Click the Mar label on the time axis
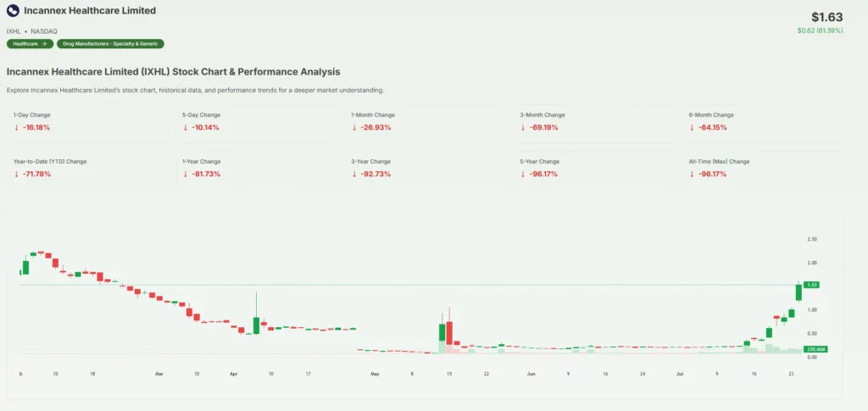Image resolution: width=868 pixels, height=411 pixels. pyautogui.click(x=159, y=374)
